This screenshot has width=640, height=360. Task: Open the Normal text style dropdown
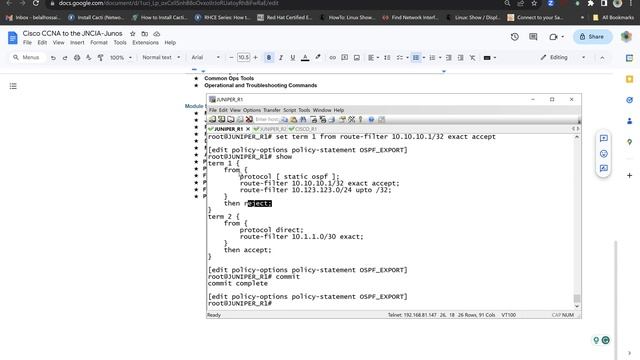(x=161, y=58)
